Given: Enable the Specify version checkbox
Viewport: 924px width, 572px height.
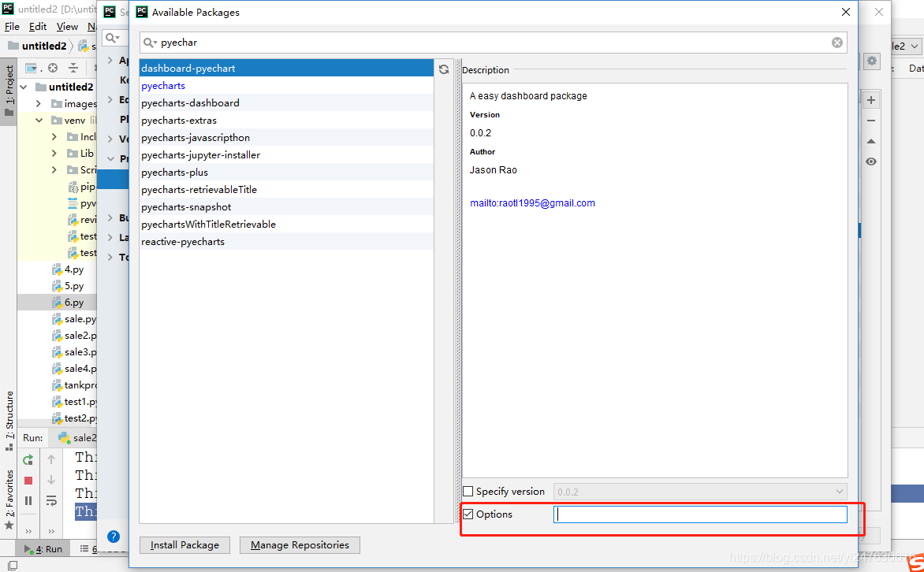Looking at the screenshot, I should coord(468,492).
